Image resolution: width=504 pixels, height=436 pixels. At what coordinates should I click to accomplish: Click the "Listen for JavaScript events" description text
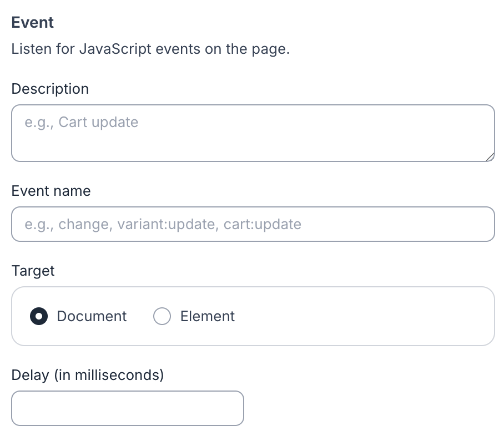click(150, 49)
